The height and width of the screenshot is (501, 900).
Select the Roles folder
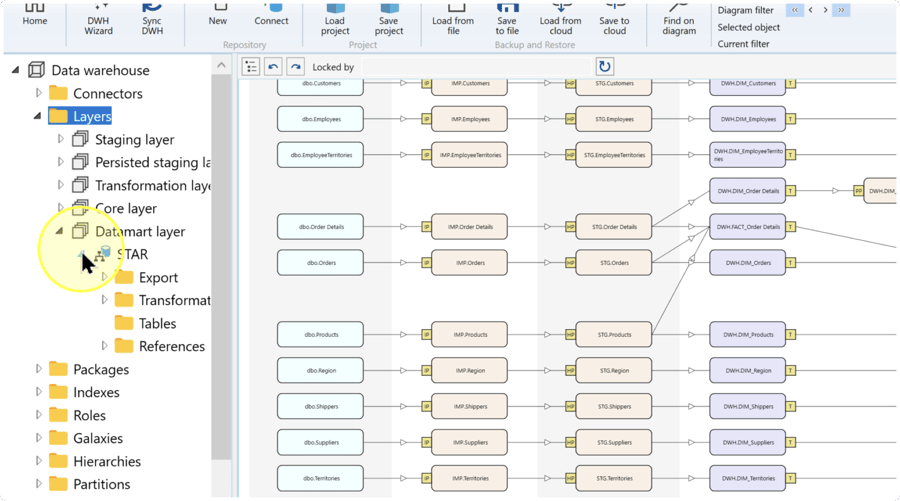point(89,415)
